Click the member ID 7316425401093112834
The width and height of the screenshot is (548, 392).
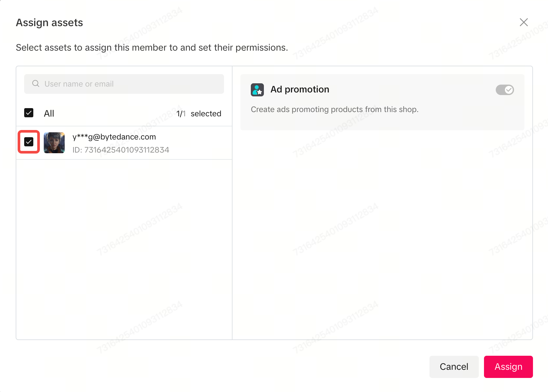point(127,150)
